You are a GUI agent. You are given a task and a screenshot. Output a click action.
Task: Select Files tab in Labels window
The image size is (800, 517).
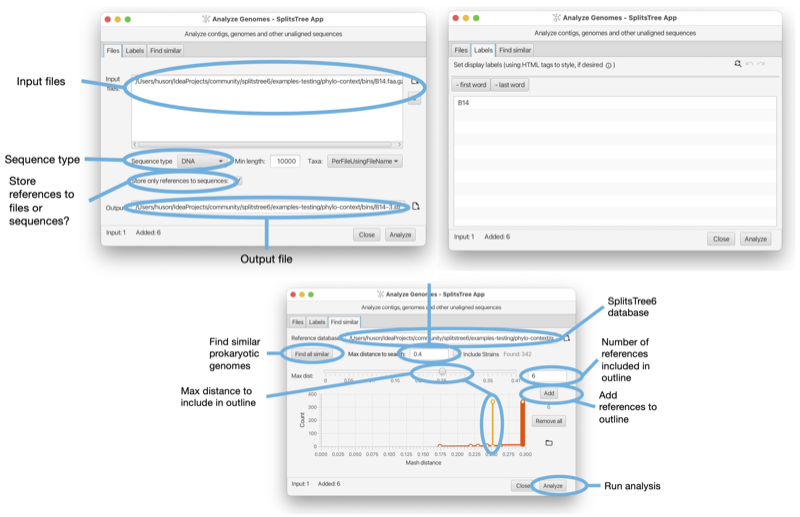pos(461,50)
